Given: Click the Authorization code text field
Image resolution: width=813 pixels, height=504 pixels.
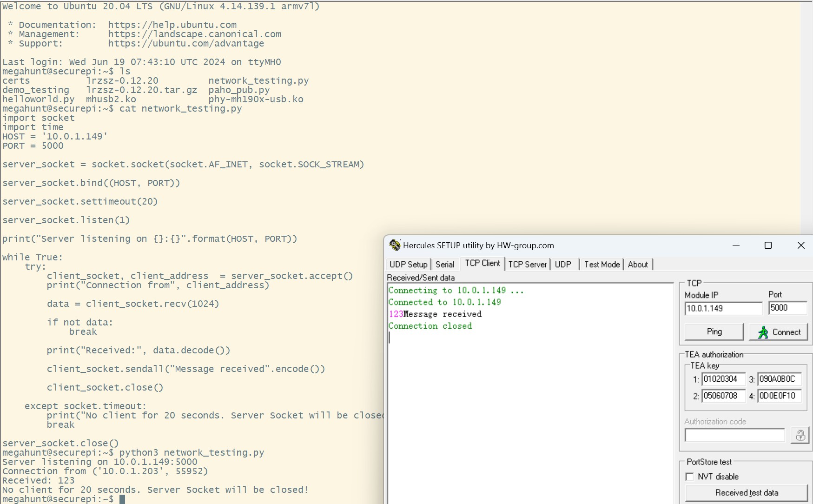Looking at the screenshot, I should pos(734,435).
